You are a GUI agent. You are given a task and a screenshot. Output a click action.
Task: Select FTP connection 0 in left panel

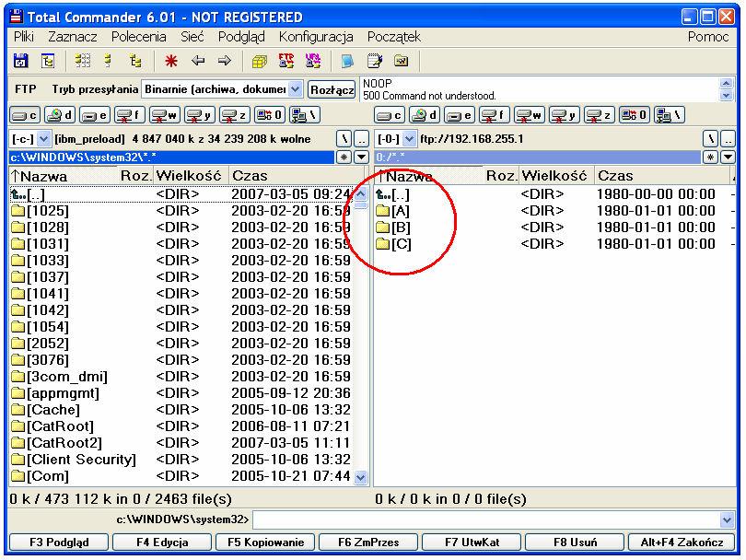click(270, 115)
